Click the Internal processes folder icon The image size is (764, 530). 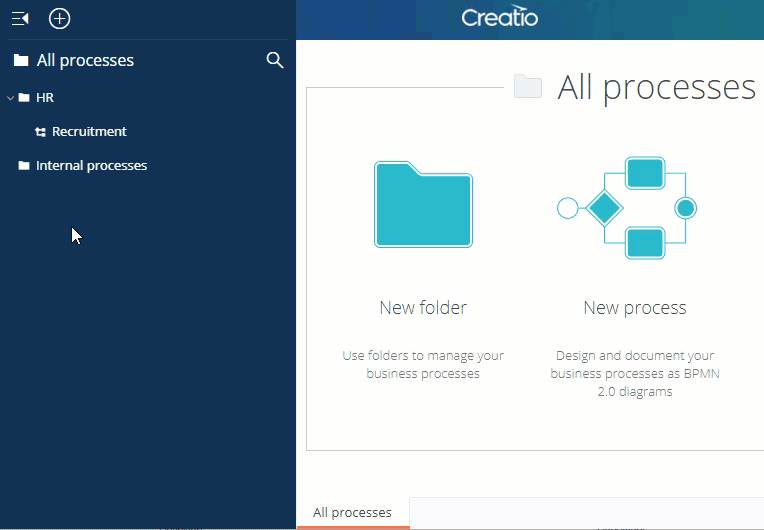[24, 166]
